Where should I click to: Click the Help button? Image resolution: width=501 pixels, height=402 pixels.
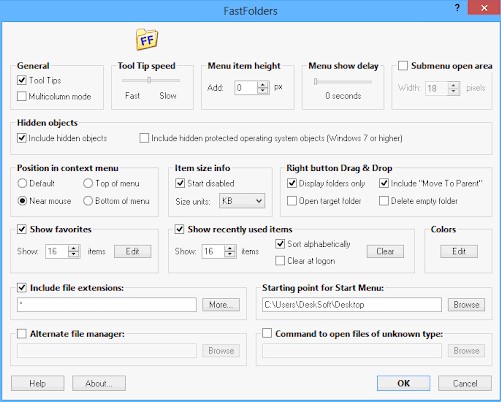38,383
